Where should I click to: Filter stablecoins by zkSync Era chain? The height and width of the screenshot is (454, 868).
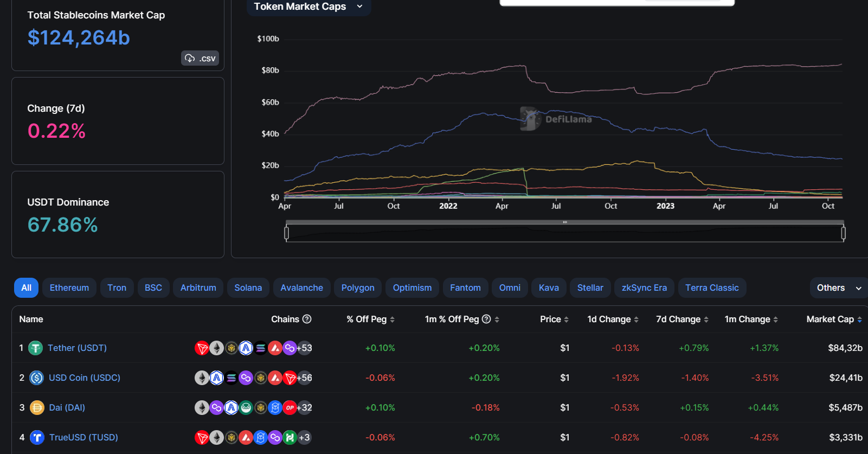click(x=644, y=288)
